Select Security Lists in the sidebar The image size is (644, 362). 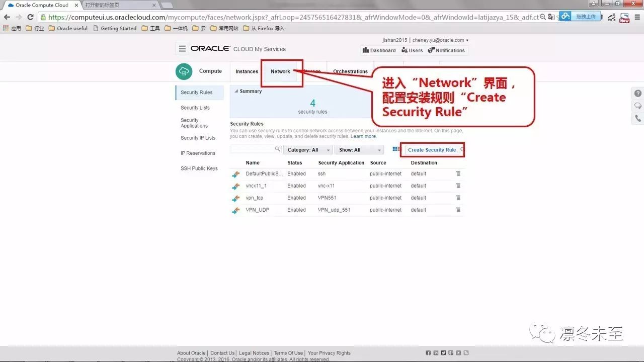(195, 108)
